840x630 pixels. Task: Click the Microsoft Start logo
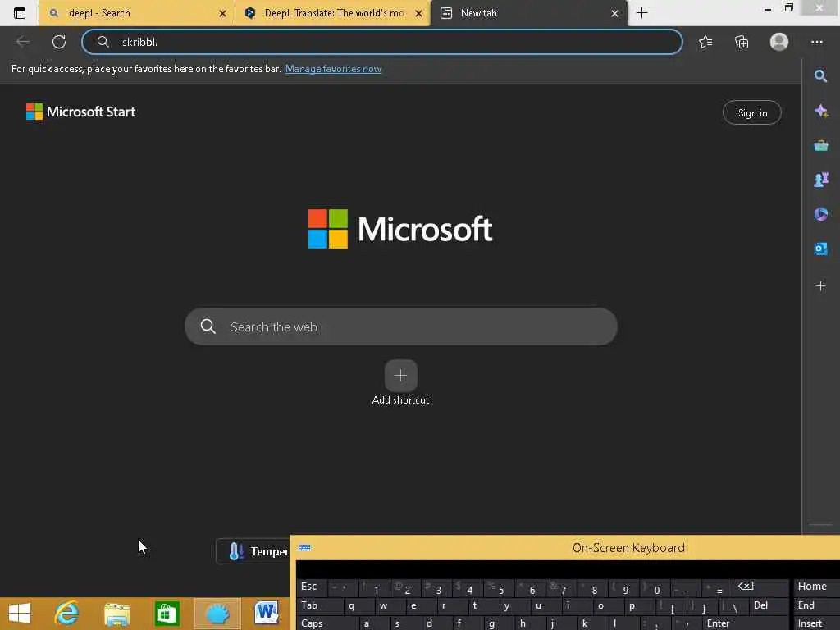(81, 112)
